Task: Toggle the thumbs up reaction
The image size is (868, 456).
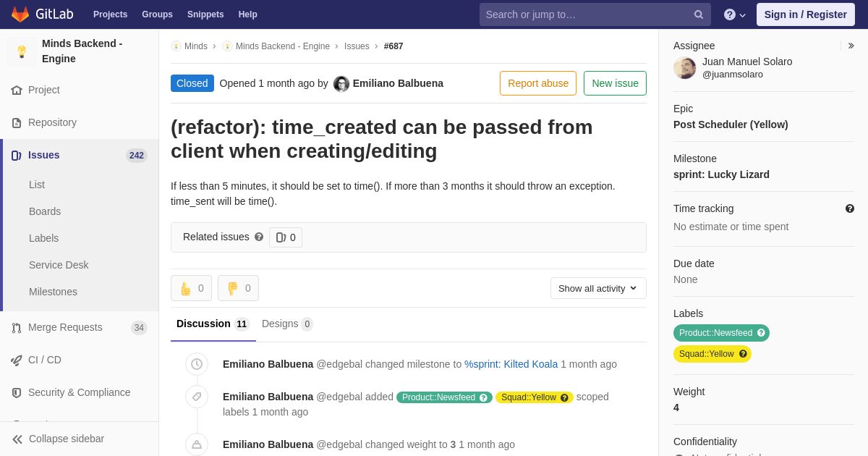Action: [x=191, y=288]
